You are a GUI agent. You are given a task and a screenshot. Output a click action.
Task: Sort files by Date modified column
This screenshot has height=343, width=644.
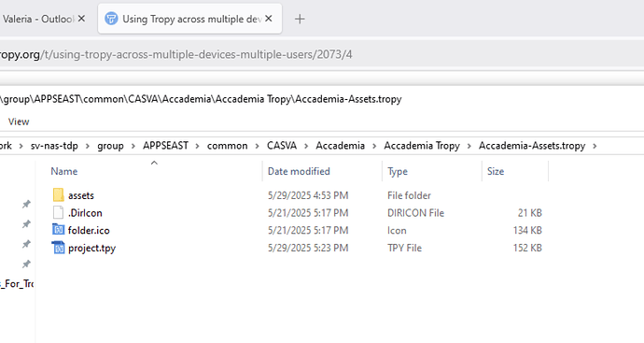(x=299, y=171)
